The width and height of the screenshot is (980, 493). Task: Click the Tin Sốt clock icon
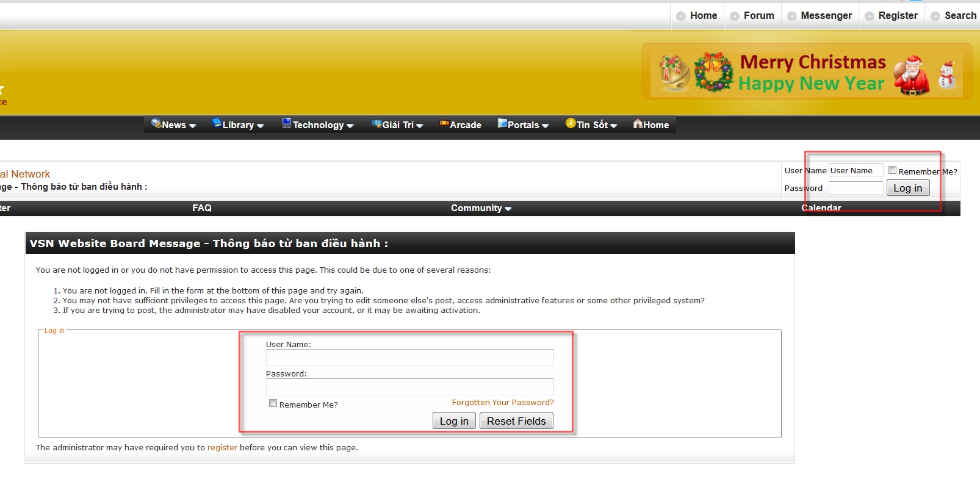(x=571, y=123)
